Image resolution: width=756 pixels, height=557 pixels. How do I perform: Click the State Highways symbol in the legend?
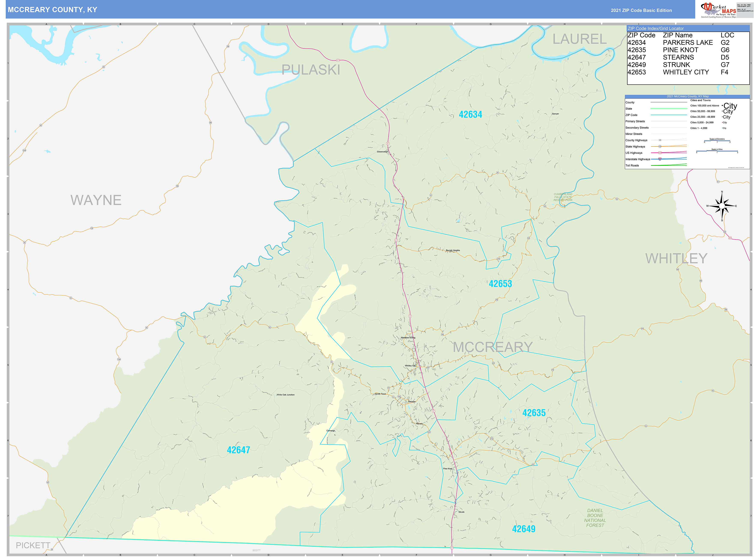point(660,147)
